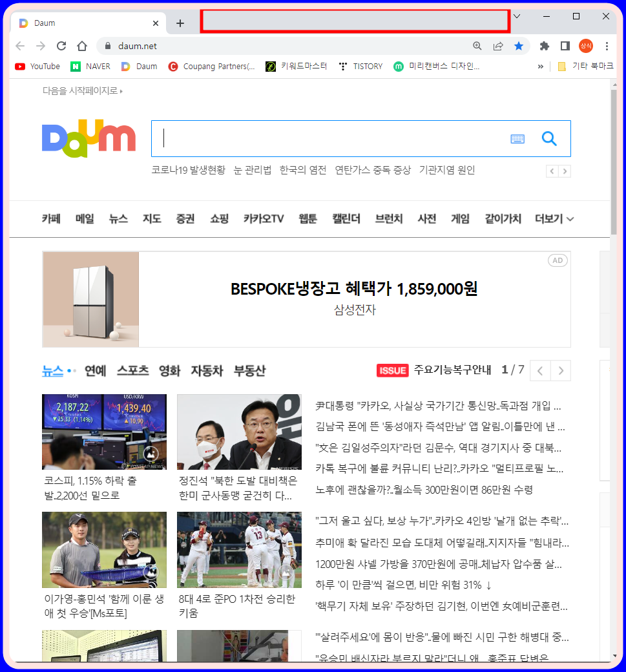Open the orange profile avatar

point(586,46)
